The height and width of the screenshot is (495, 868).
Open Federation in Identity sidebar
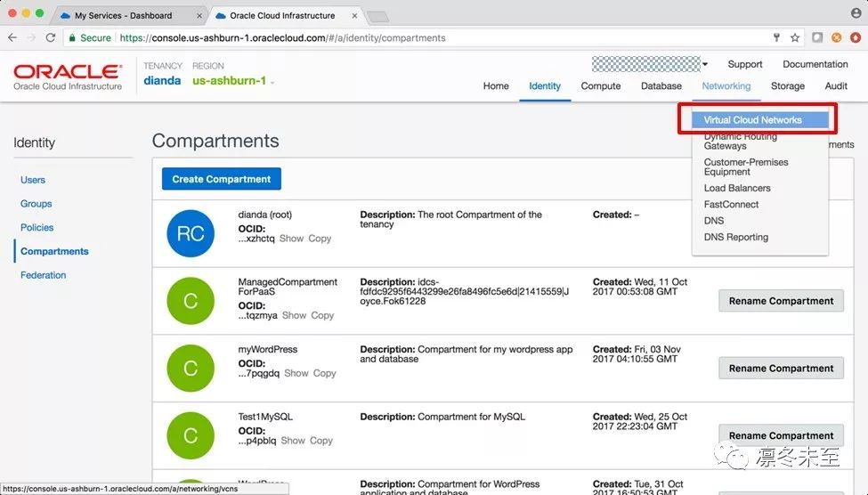(44, 275)
